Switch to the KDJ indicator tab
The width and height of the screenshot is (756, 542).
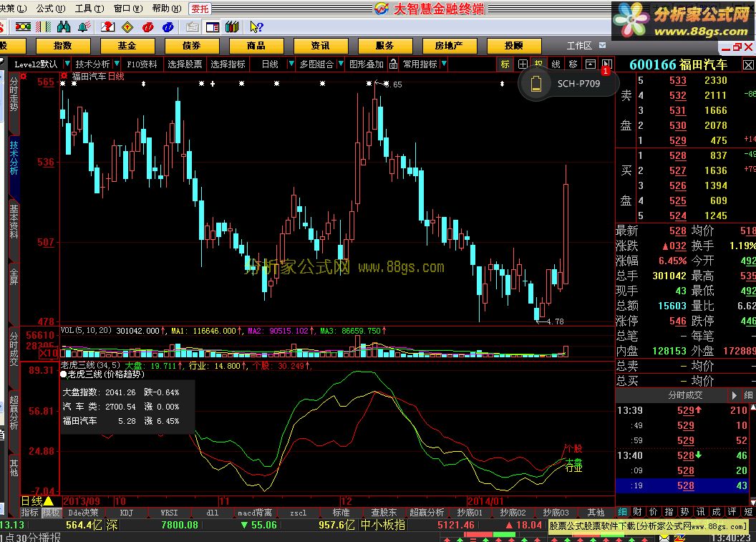(x=127, y=513)
